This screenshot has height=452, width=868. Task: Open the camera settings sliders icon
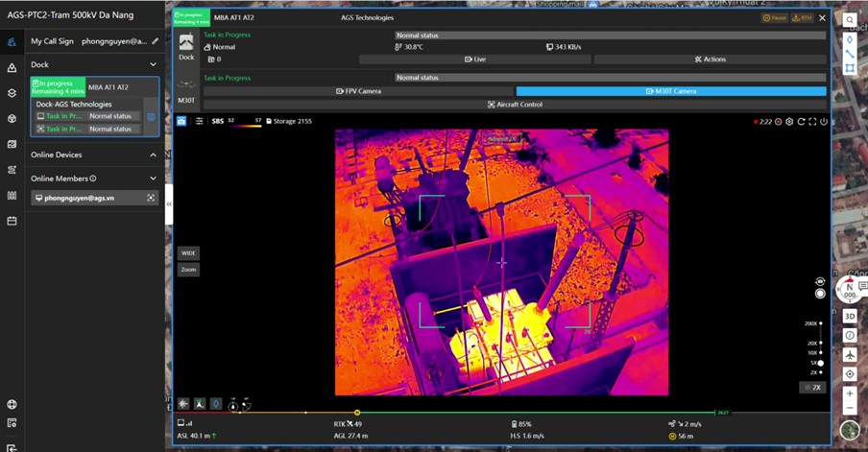click(x=200, y=121)
